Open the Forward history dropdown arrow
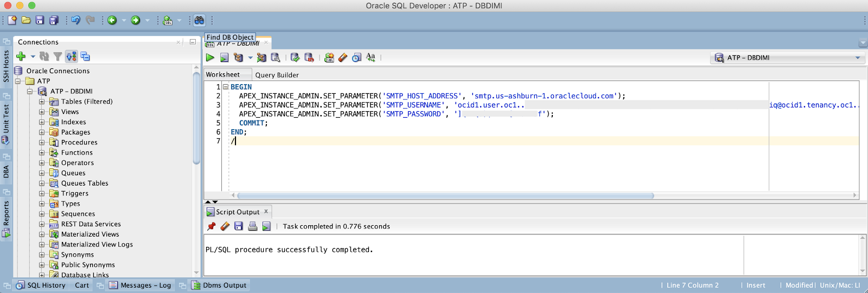This screenshot has width=868, height=293. pos(147,20)
